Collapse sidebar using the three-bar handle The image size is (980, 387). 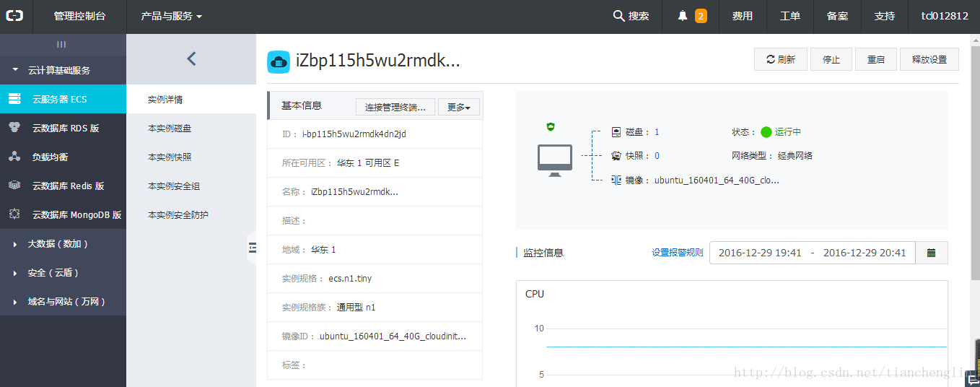tap(61, 44)
